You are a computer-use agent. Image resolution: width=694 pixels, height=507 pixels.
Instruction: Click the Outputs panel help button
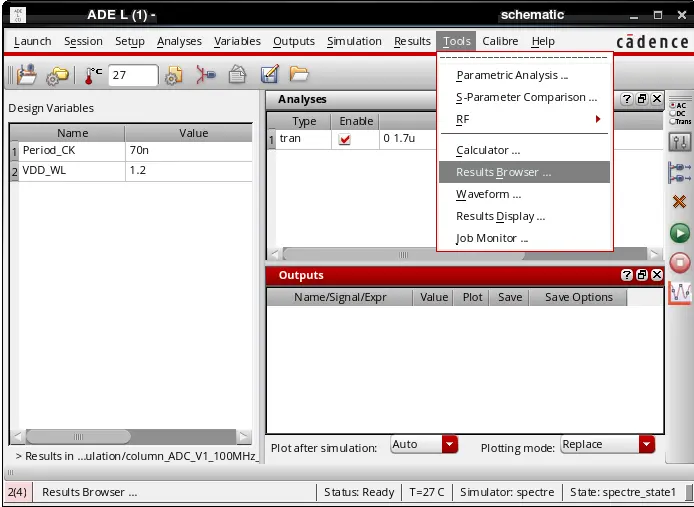pyautogui.click(x=626, y=275)
